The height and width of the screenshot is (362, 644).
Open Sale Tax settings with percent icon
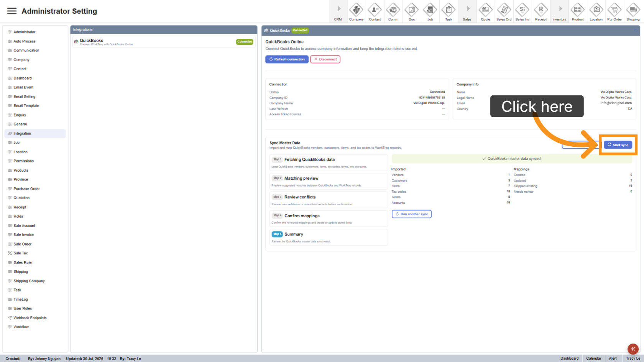point(35,253)
